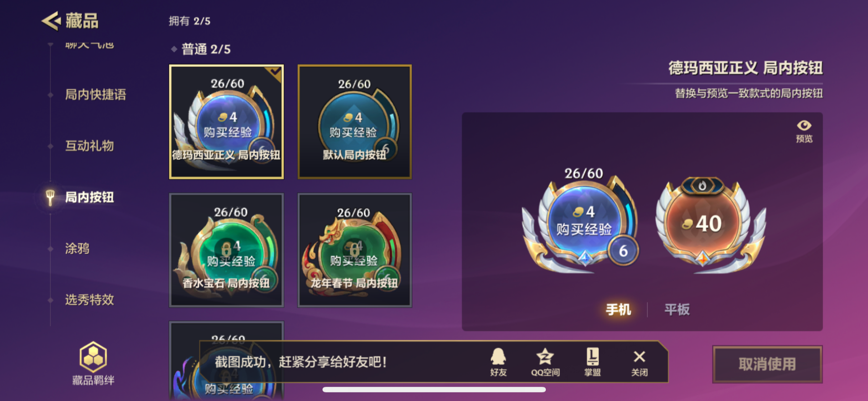Go back with the 藏品 arrow icon

tap(51, 21)
